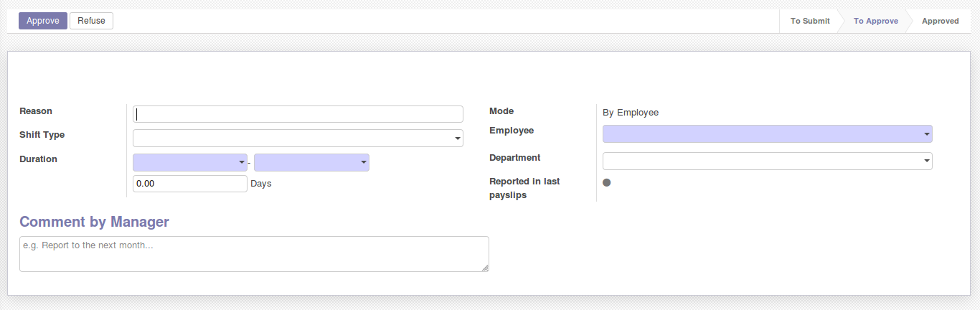Expand the Department dropdown
Screen dimensions: 980x310
[x=767, y=161]
